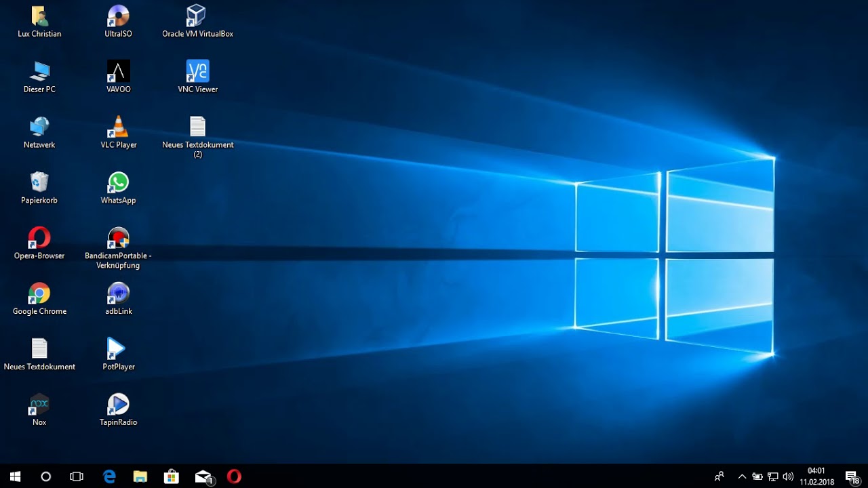Open Task View from the taskbar
868x488 pixels.
pos(77,476)
